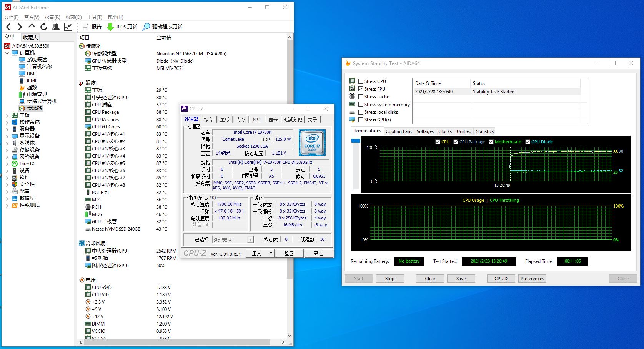Click the Up navigation arrow in toolbar

coord(32,27)
